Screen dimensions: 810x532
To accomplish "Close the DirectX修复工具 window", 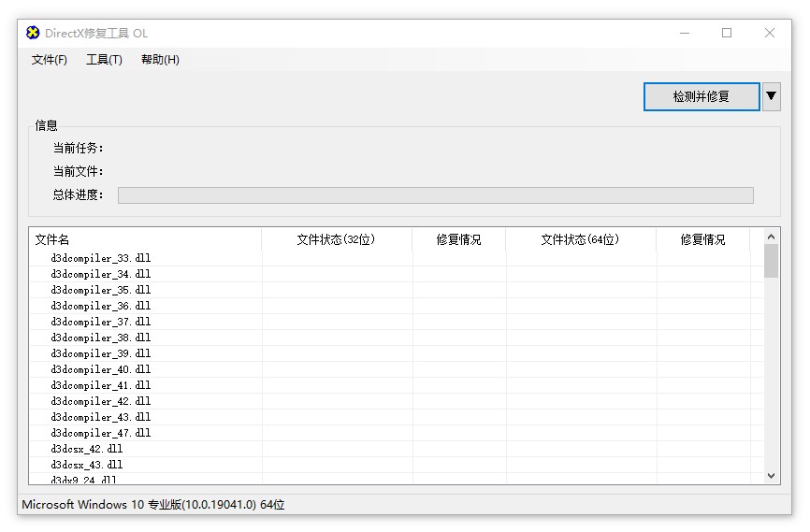I will click(770, 33).
